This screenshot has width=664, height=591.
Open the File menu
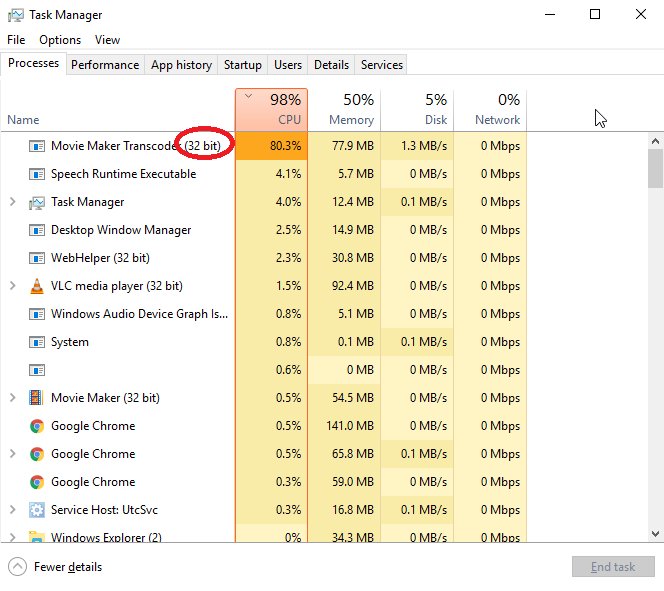[x=16, y=40]
